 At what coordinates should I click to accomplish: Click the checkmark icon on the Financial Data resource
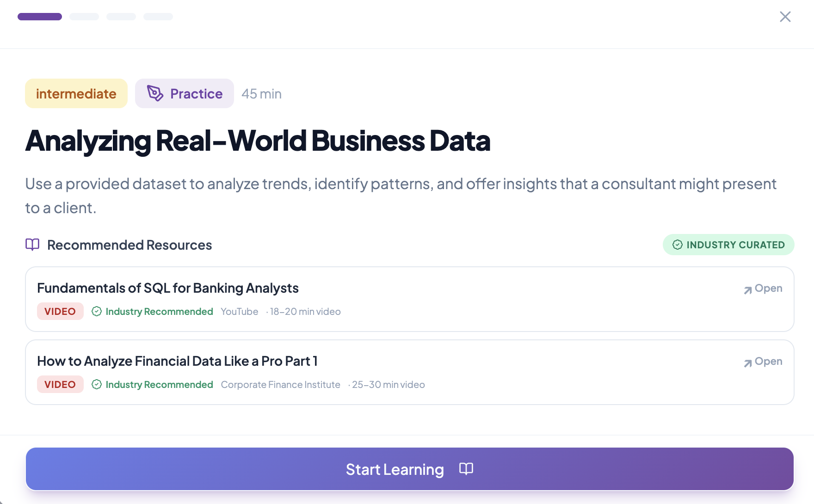point(97,384)
